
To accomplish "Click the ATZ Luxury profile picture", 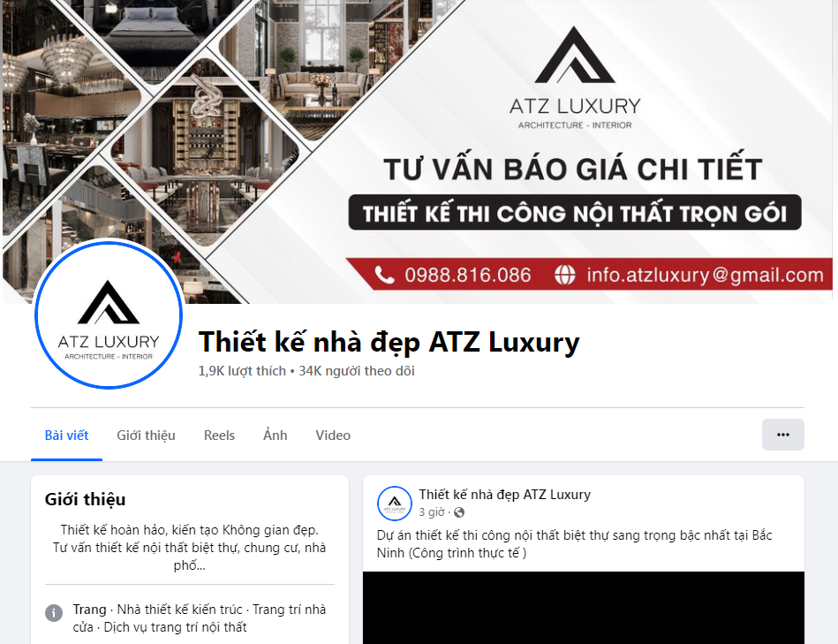I will pos(109,314).
